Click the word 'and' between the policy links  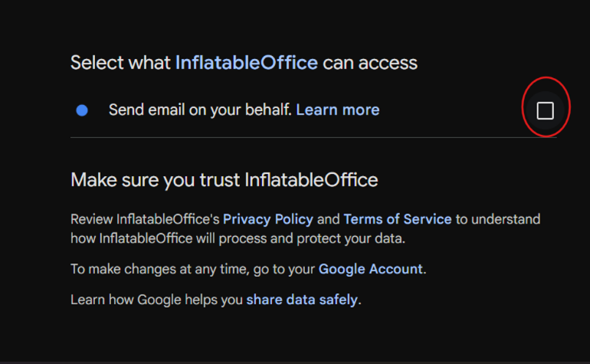(328, 219)
